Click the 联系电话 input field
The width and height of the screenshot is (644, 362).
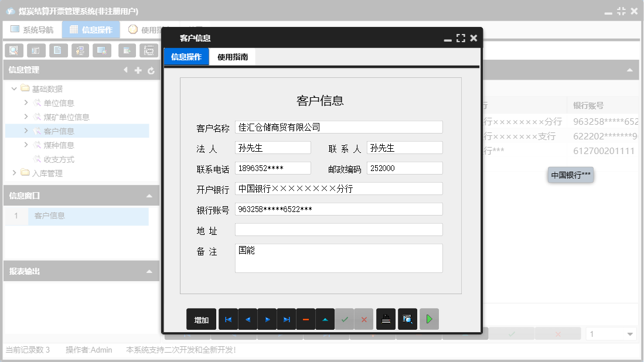pyautogui.click(x=273, y=168)
